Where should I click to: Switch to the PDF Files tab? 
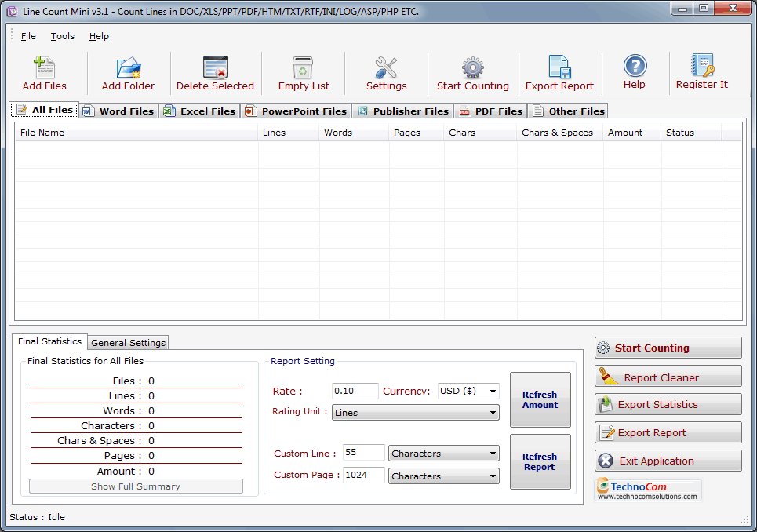[x=490, y=111]
